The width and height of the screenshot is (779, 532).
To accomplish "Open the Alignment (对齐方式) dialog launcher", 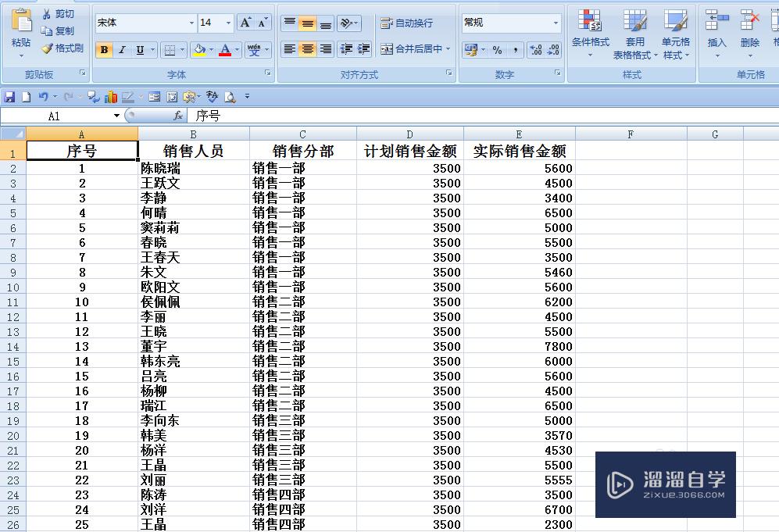I will point(449,73).
